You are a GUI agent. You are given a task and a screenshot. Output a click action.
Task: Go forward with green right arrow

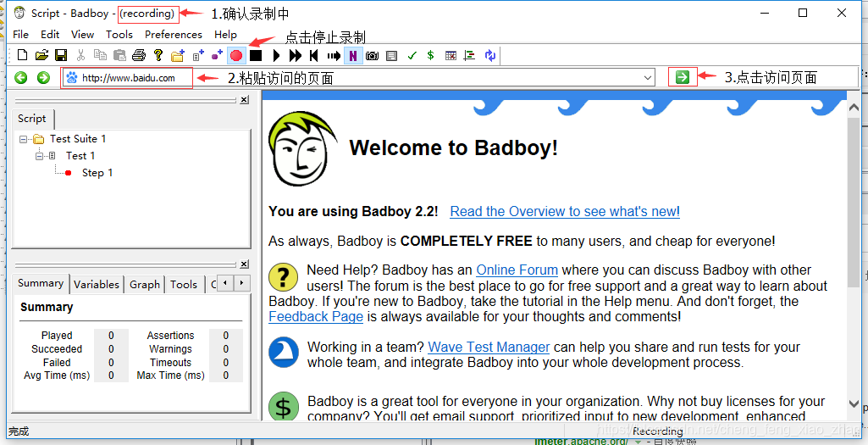(x=43, y=78)
